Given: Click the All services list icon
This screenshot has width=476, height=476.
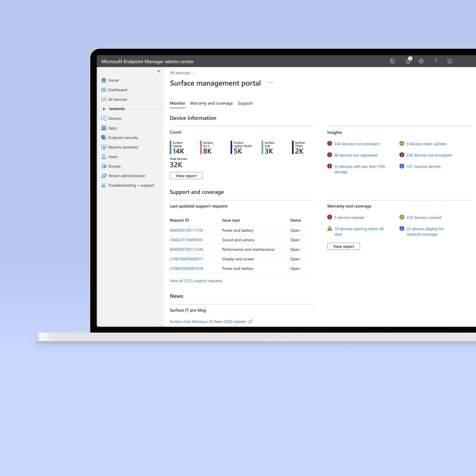Looking at the screenshot, I should (x=104, y=99).
